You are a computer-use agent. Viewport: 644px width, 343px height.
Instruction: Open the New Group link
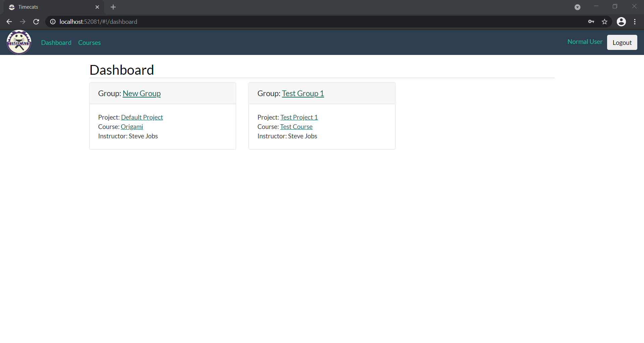pyautogui.click(x=142, y=93)
